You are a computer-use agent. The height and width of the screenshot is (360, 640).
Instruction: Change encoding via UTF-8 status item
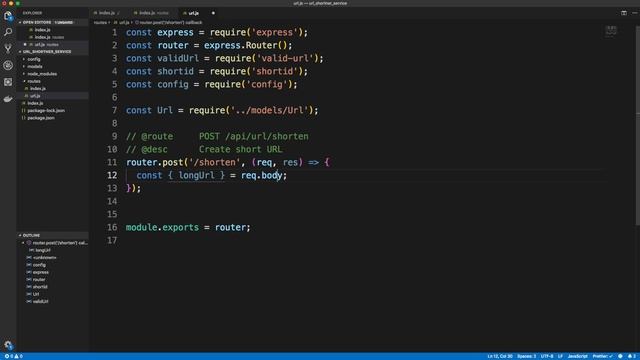[x=547, y=356]
